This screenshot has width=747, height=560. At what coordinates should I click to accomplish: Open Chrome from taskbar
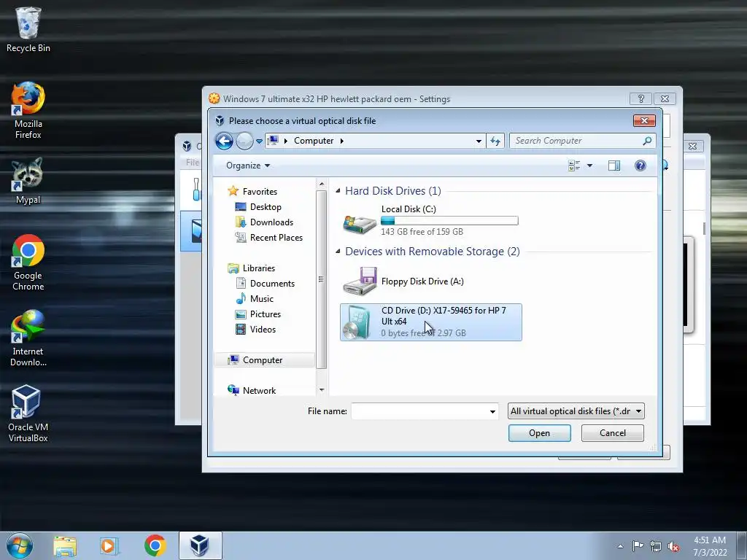[x=155, y=545]
